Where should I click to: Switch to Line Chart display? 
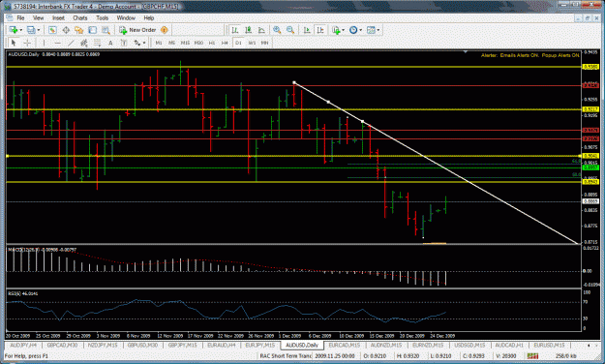coord(261,30)
